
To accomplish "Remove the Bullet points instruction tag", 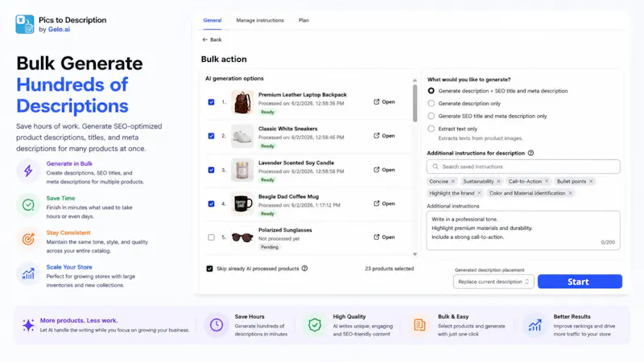I will click(591, 182).
